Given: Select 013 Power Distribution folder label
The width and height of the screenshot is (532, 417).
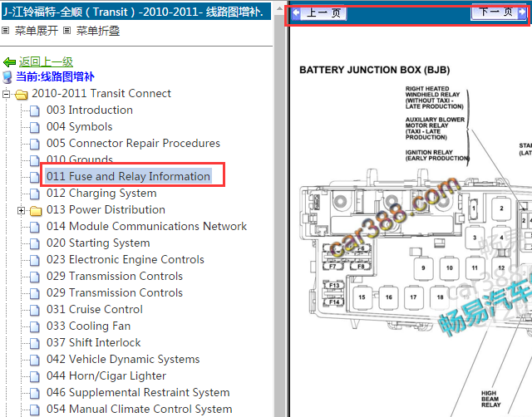Looking at the screenshot, I should click(106, 210).
